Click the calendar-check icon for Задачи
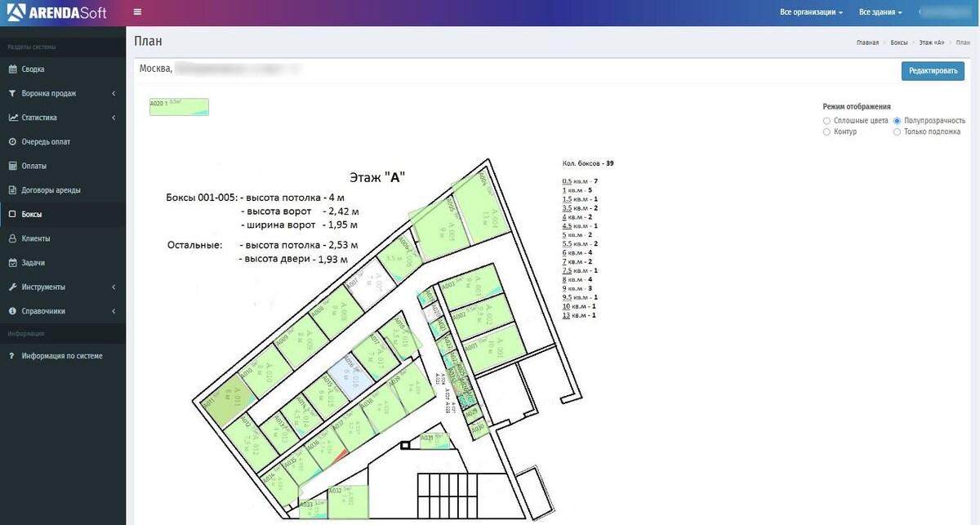This screenshot has width=980, height=525. click(12, 263)
